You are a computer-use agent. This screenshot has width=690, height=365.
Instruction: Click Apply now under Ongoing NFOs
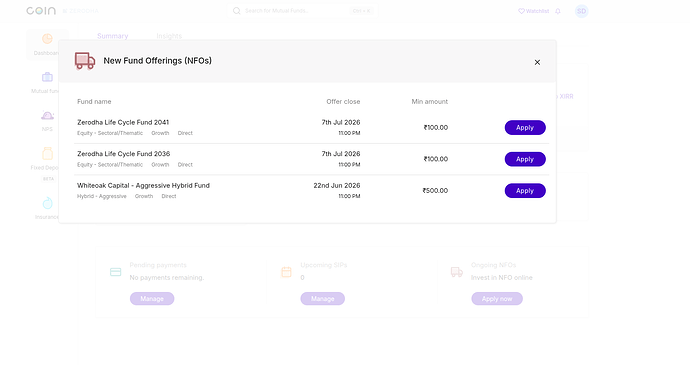coord(497,299)
